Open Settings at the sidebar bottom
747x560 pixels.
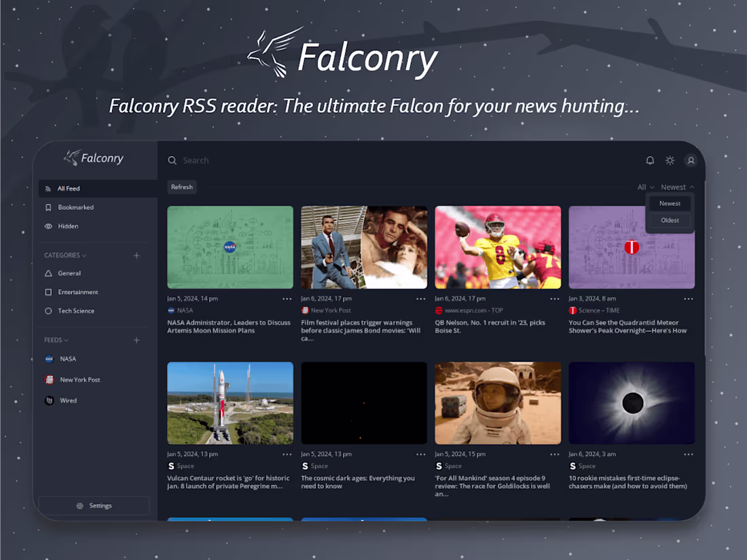click(93, 505)
